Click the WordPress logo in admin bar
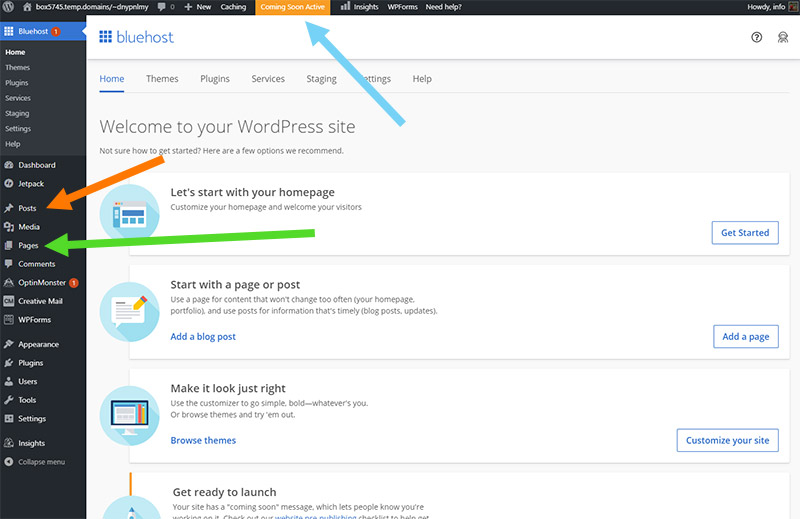Viewport: 800px width, 519px height. pyautogui.click(x=9, y=7)
